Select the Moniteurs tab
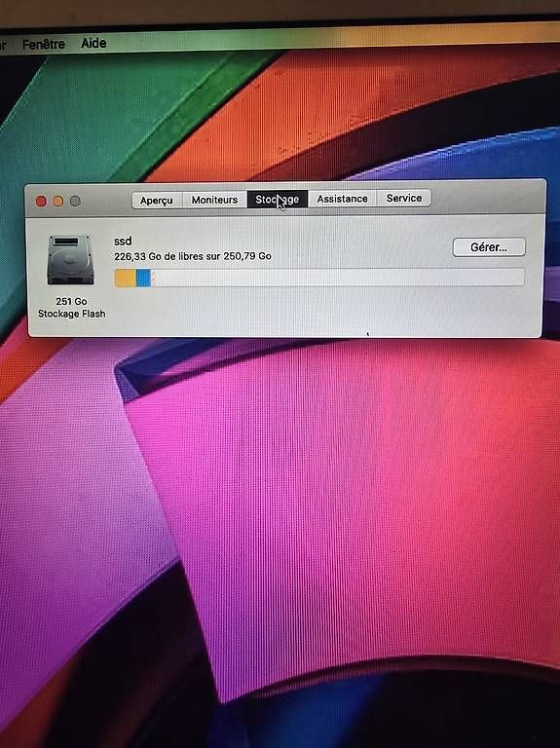The width and height of the screenshot is (560, 748). (214, 200)
